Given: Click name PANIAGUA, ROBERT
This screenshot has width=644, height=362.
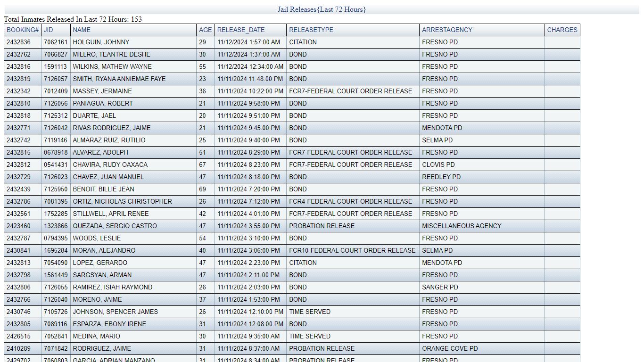Looking at the screenshot, I should click(103, 103).
